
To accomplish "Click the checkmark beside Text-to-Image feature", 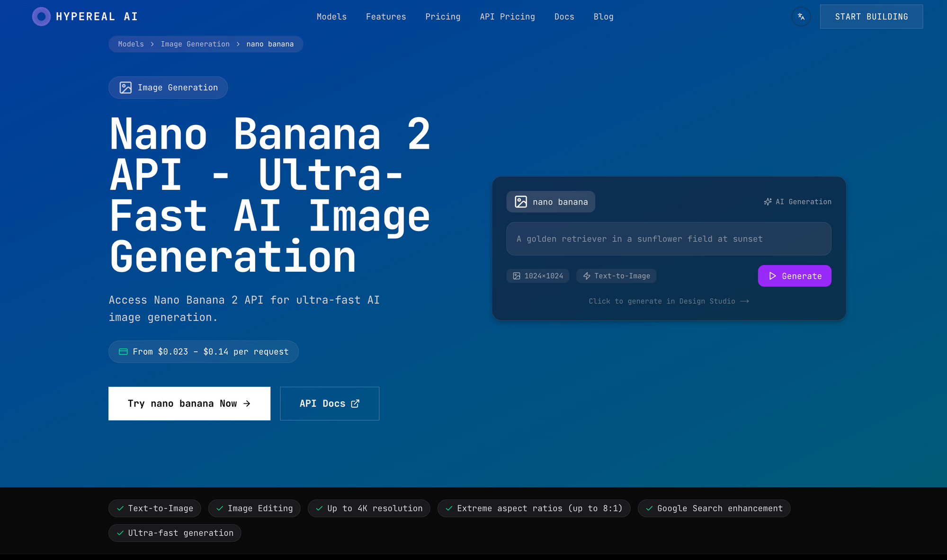I will 120,508.
